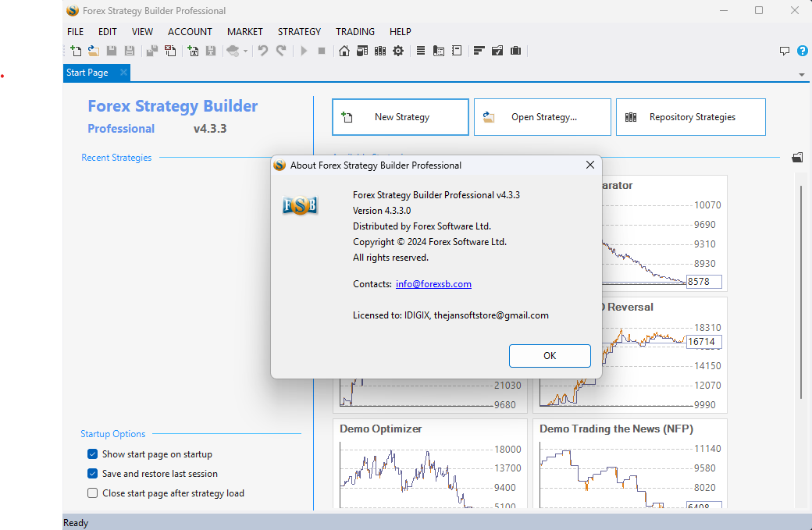Click the New Strategy button
The width and height of the screenshot is (812, 530).
pyautogui.click(x=401, y=117)
